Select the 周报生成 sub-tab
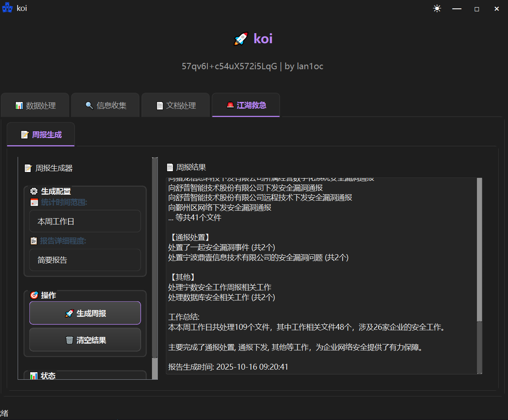 (x=41, y=135)
